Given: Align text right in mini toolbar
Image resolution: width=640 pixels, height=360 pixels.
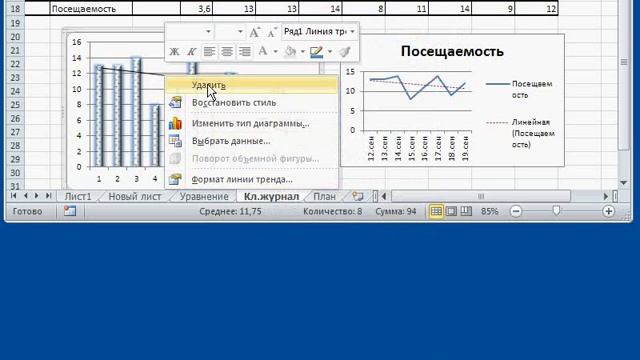Looking at the screenshot, I should pyautogui.click(x=244, y=52).
